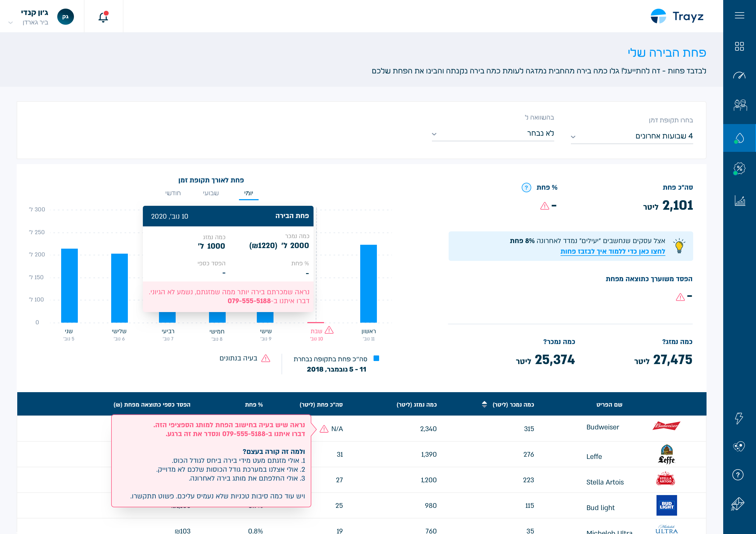Click the שם הפריט column header
This screenshot has height=534, width=756.
610,405
